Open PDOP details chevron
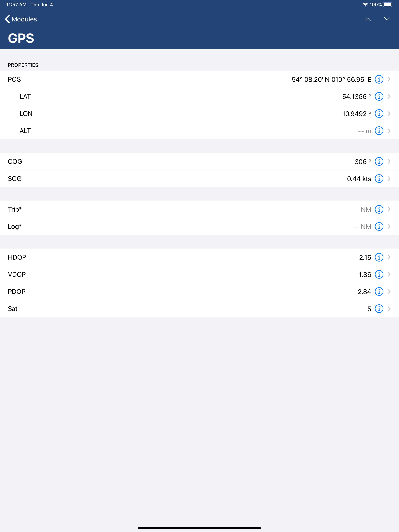The height and width of the screenshot is (532, 399). click(x=389, y=292)
